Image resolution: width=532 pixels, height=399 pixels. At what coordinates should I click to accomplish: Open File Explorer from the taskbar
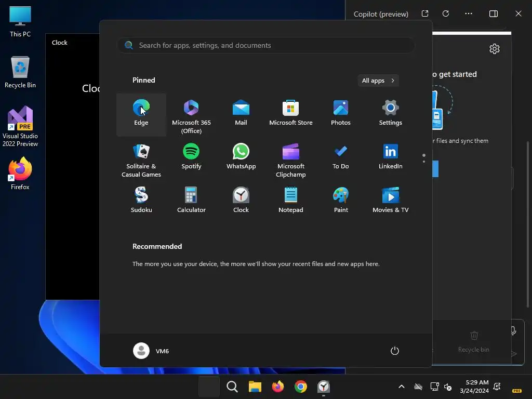(x=255, y=387)
